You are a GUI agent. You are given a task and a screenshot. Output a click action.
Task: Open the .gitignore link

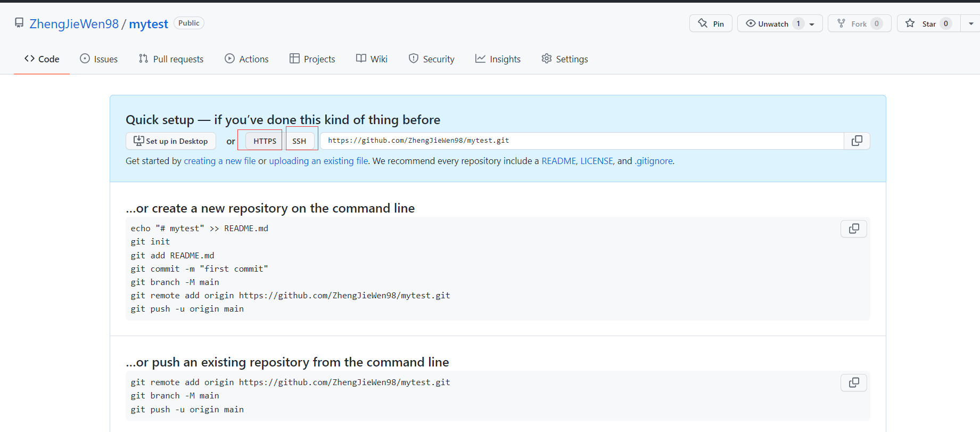654,161
